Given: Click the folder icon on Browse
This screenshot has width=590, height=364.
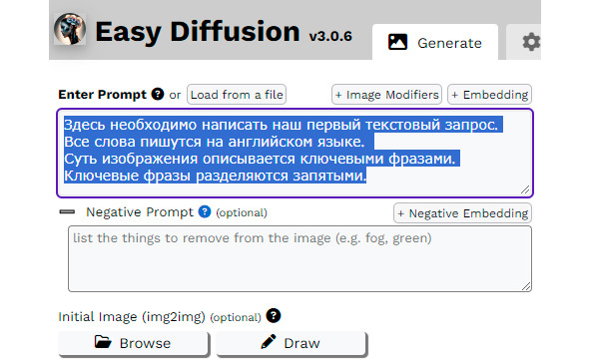Looking at the screenshot, I should pos(103,342).
